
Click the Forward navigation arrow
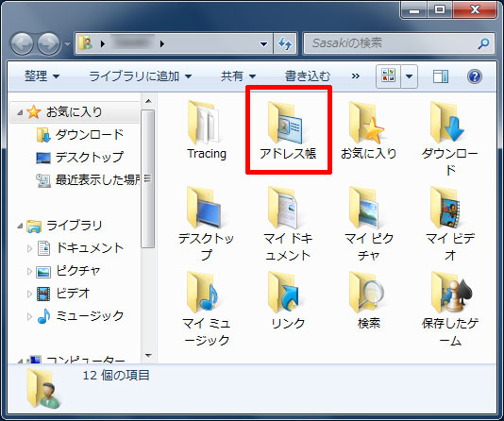coord(48,43)
